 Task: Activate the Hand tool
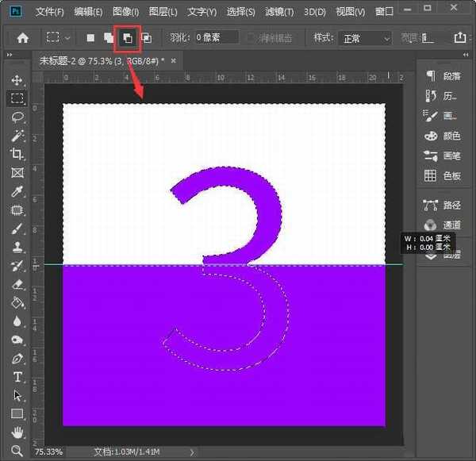[x=17, y=432]
